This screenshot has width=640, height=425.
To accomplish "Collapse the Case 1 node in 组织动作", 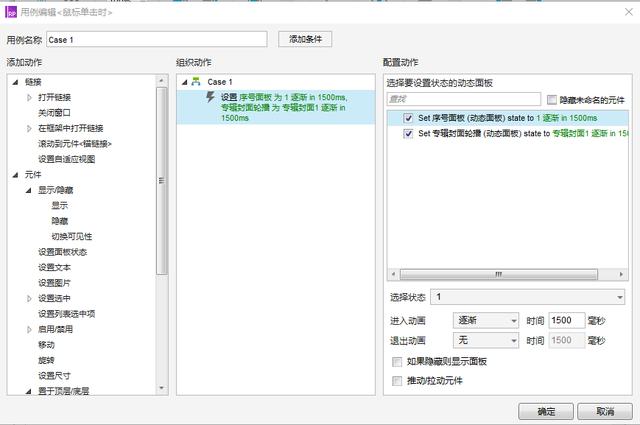I will coord(184,82).
